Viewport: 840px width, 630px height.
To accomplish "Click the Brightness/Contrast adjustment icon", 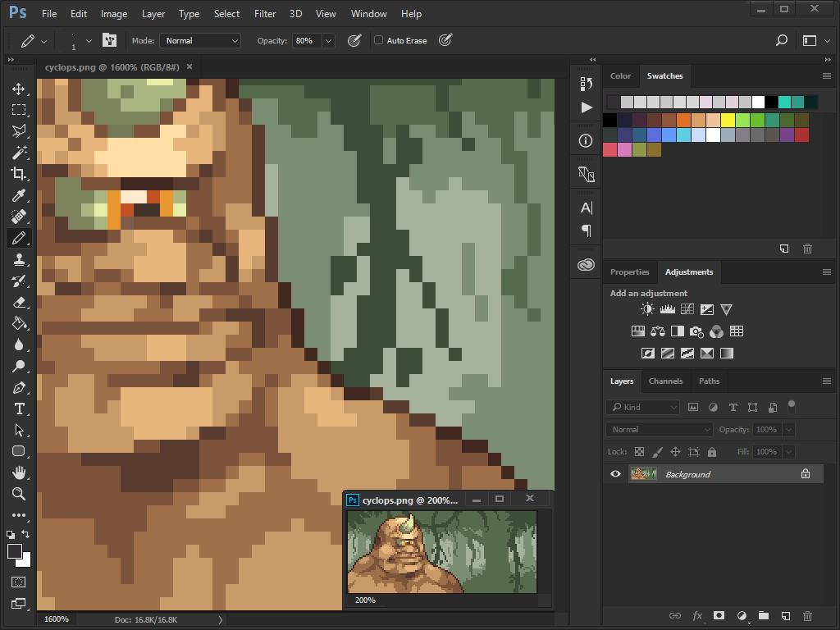I will point(648,309).
